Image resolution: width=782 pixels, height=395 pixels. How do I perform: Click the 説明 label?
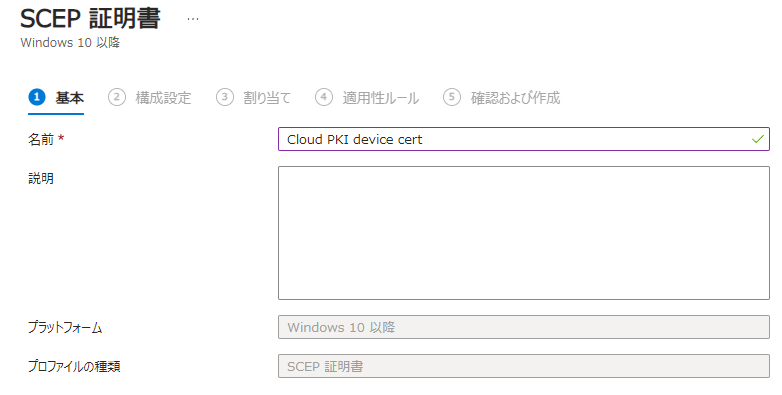point(41,178)
